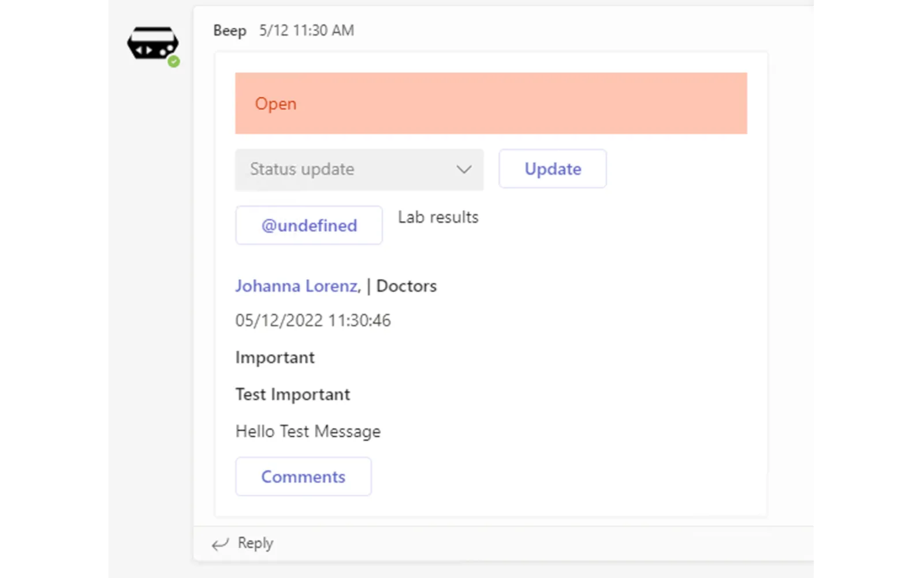Click the Test Important subject line

tap(293, 394)
